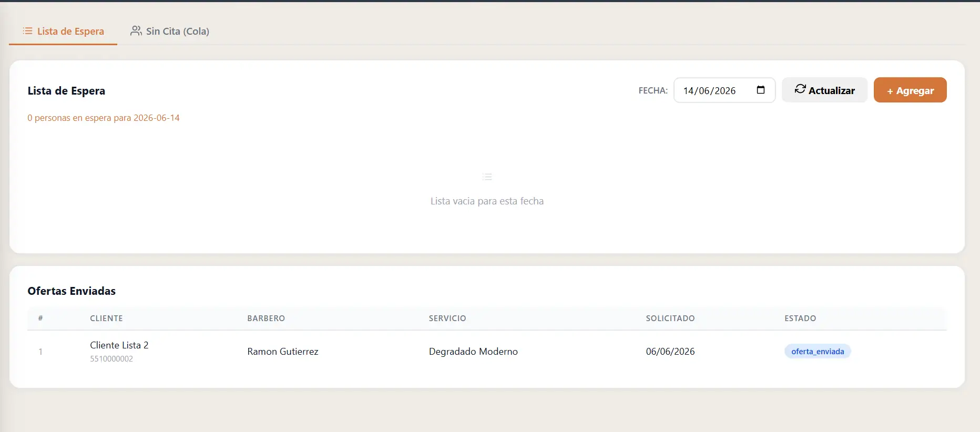Refresh the list with the Actualizar button
The width and height of the screenshot is (980, 432).
point(824,90)
